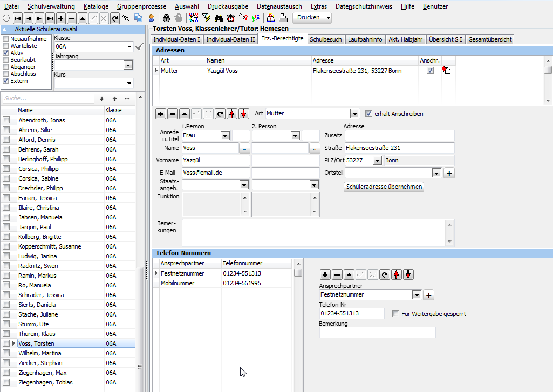Switch to the Schulbesuch tab

pyautogui.click(x=326, y=39)
